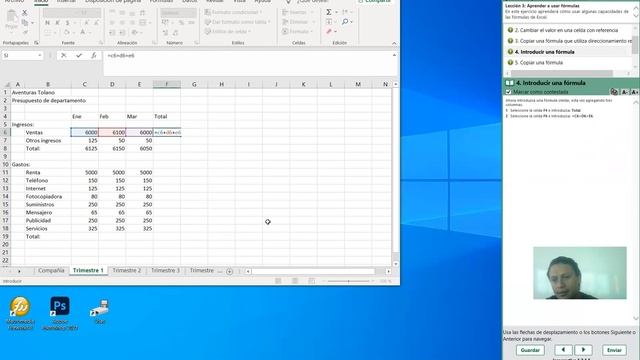Screen dimensions: 640x360
Task: Apply underline with the S button
Action: (x=67, y=23)
